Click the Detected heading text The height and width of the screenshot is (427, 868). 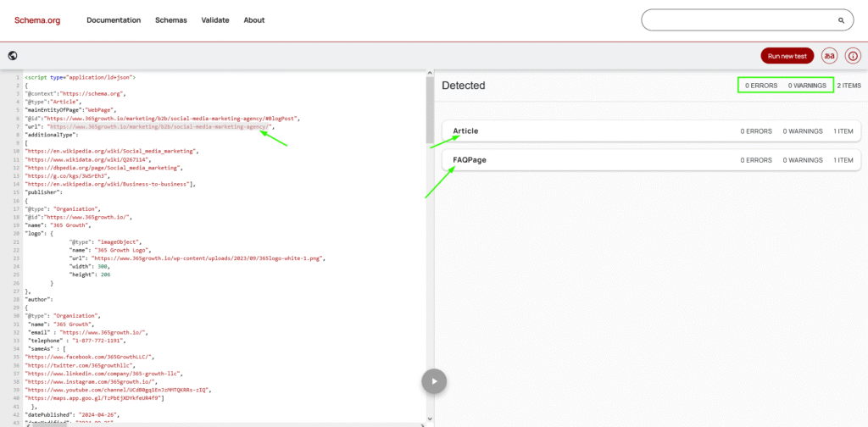point(464,86)
